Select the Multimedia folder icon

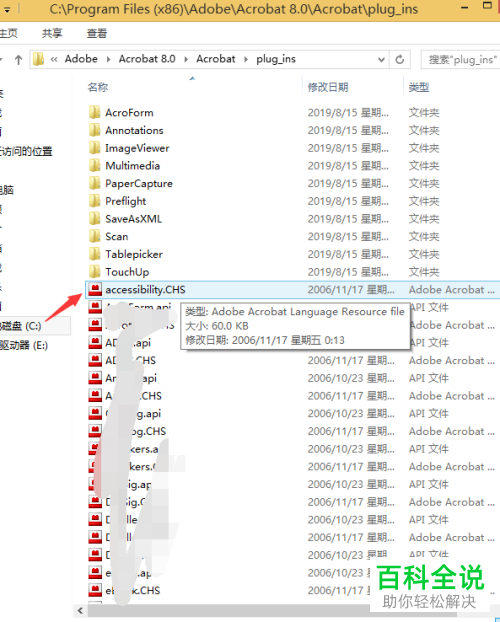pyautogui.click(x=94, y=165)
